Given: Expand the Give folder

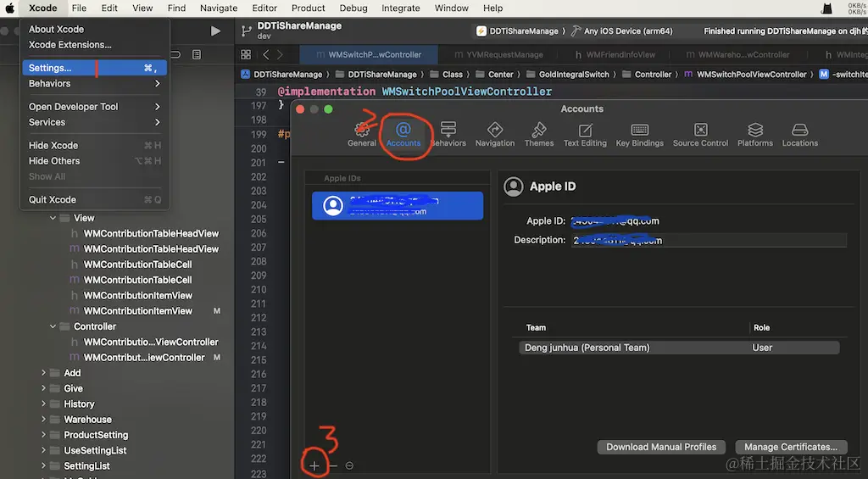Looking at the screenshot, I should tap(43, 389).
